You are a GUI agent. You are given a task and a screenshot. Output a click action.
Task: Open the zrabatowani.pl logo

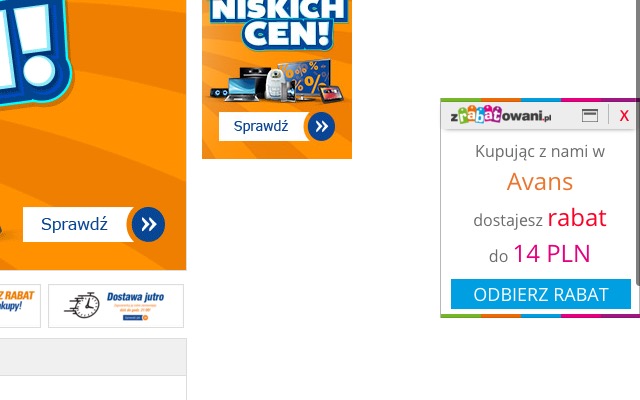[x=500, y=115]
